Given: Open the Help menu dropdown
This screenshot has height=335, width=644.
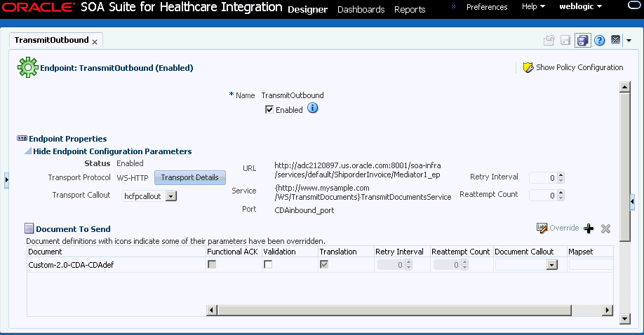Looking at the screenshot, I should pyautogui.click(x=533, y=6).
